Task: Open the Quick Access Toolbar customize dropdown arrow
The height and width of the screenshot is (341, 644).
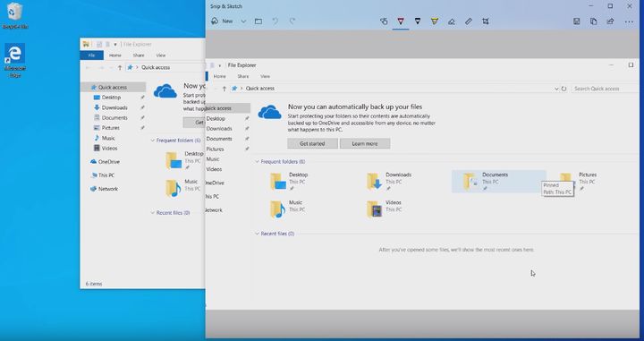Action: click(x=115, y=45)
